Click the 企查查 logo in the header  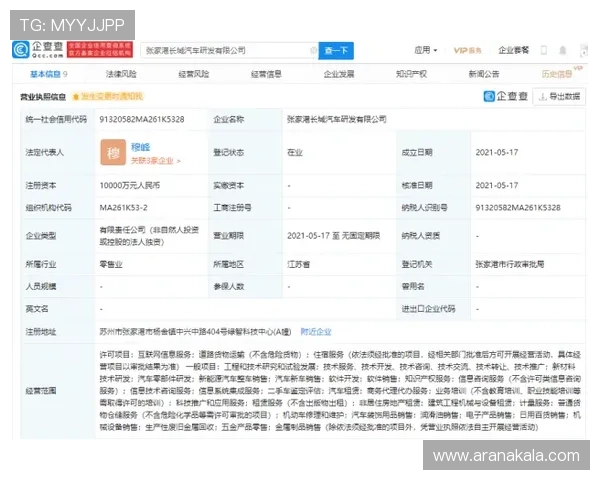click(38, 50)
